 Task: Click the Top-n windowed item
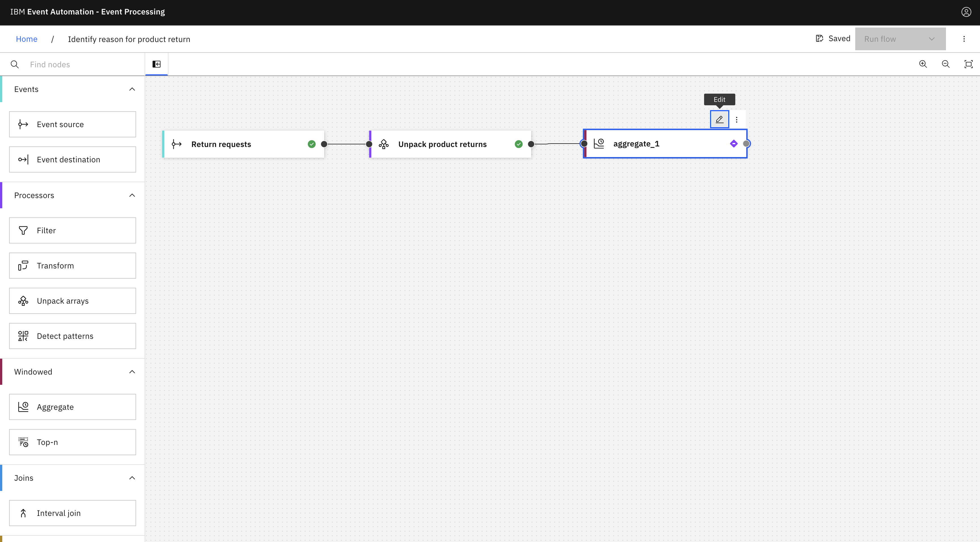point(73,442)
